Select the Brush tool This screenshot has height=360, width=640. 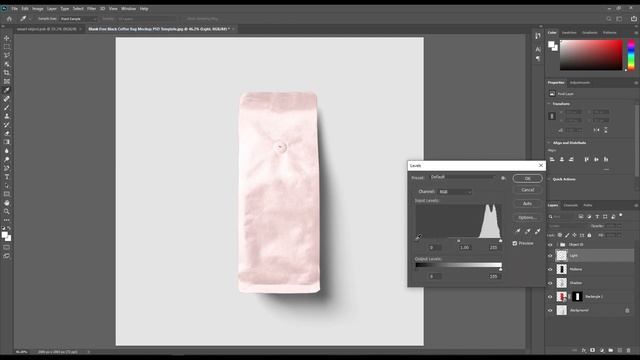7,107
